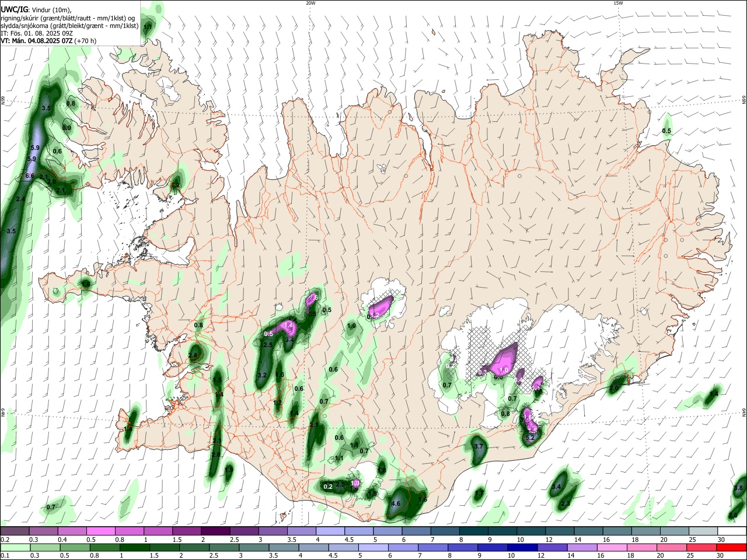Click the 3.2 precipitation value in west Iceland
Viewport: 747px width, 560px height.
coord(262,375)
